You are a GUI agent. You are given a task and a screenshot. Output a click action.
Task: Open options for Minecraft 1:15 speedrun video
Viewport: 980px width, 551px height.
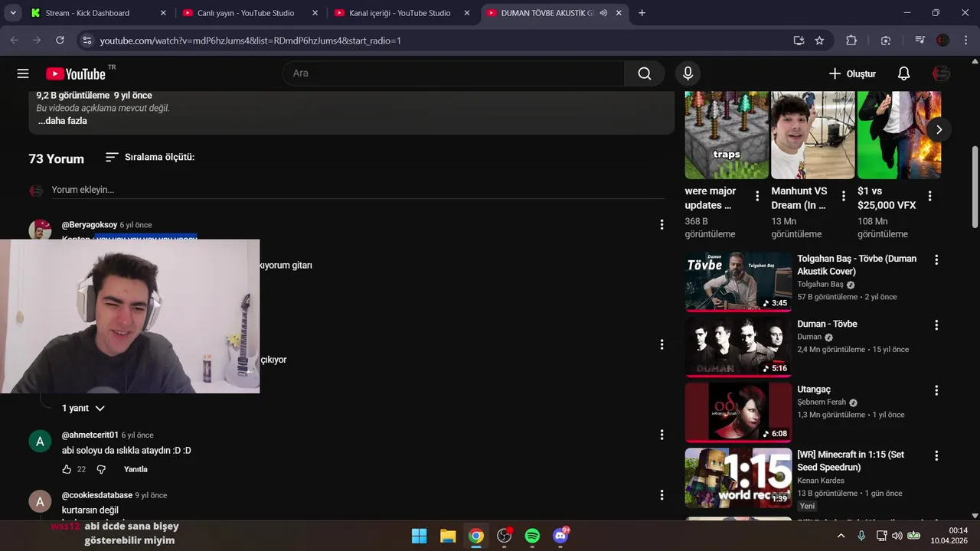936,456
